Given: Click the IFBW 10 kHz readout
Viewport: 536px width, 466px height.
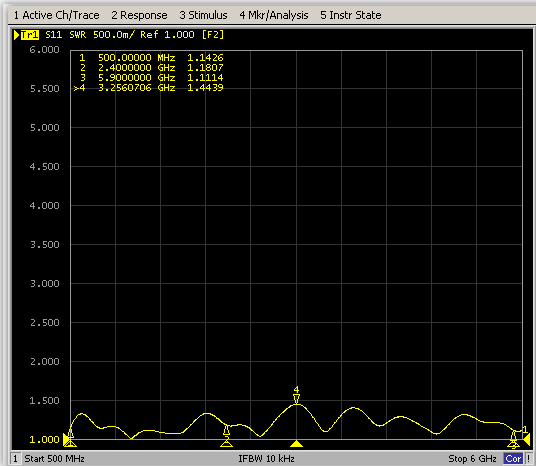Looking at the screenshot, I should coord(267,458).
